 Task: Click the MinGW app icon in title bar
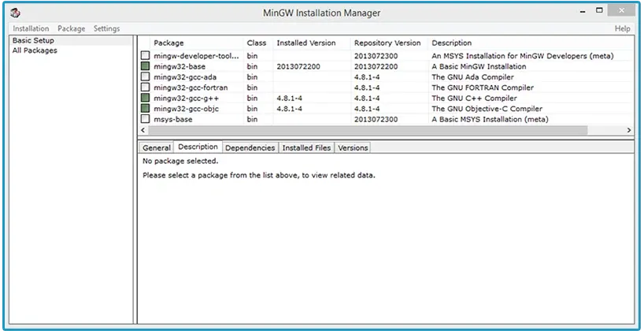(x=15, y=13)
